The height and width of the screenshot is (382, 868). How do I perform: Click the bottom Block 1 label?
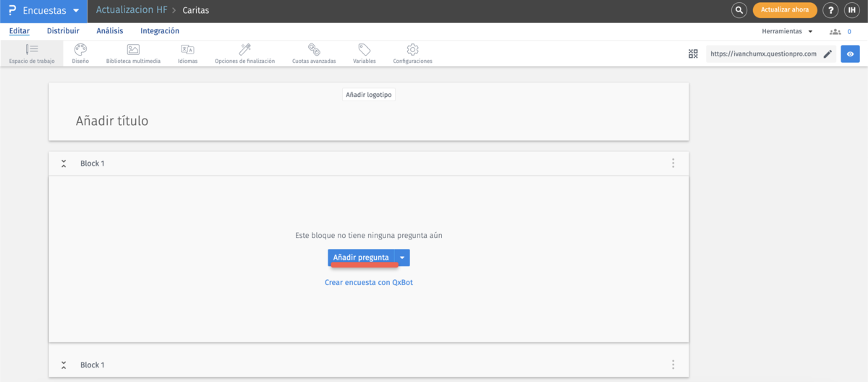(x=93, y=365)
